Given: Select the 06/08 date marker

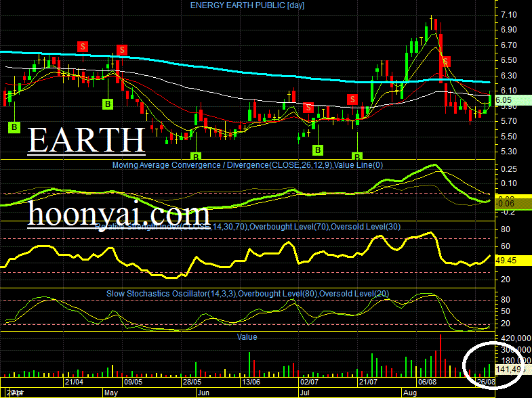Looking at the screenshot, I should pyautogui.click(x=428, y=382).
